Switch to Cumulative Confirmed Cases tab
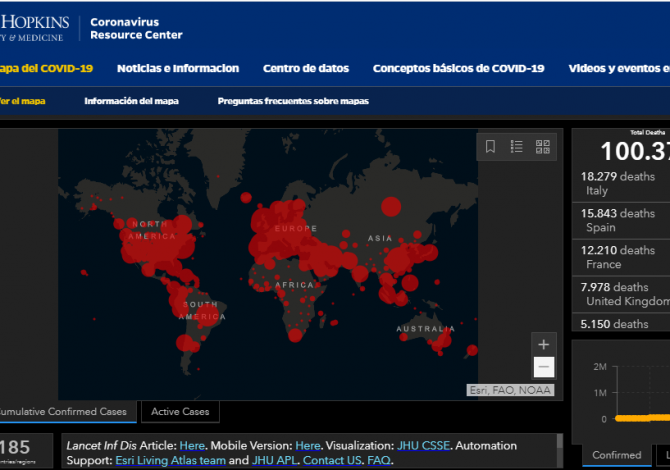This screenshot has height=470, width=670. click(68, 411)
